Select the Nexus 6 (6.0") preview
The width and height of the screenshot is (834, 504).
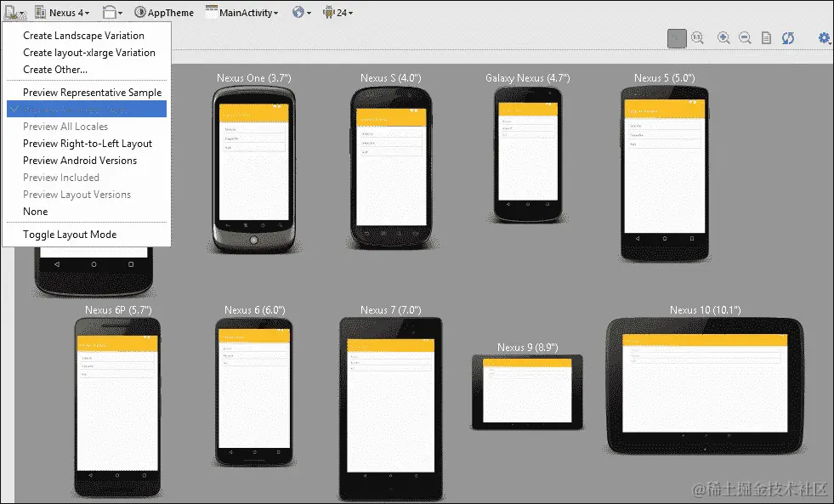click(254, 393)
